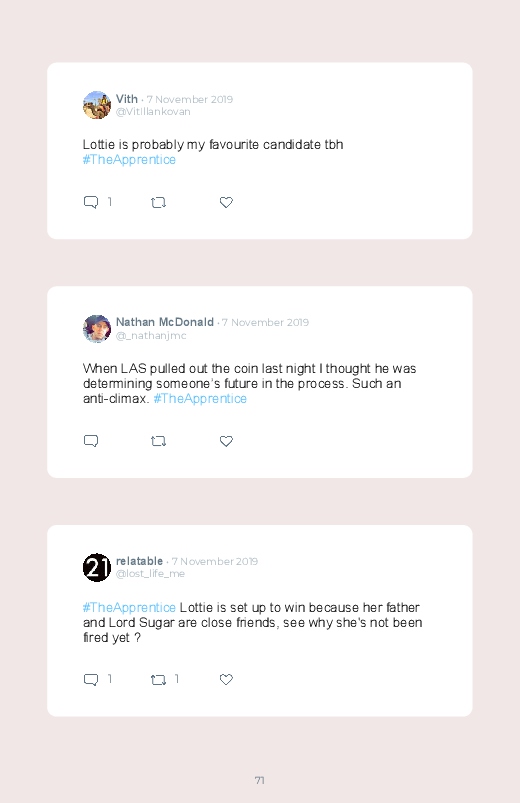Like relatable's tweet with heart icon
The image size is (520, 803).
coord(226,680)
